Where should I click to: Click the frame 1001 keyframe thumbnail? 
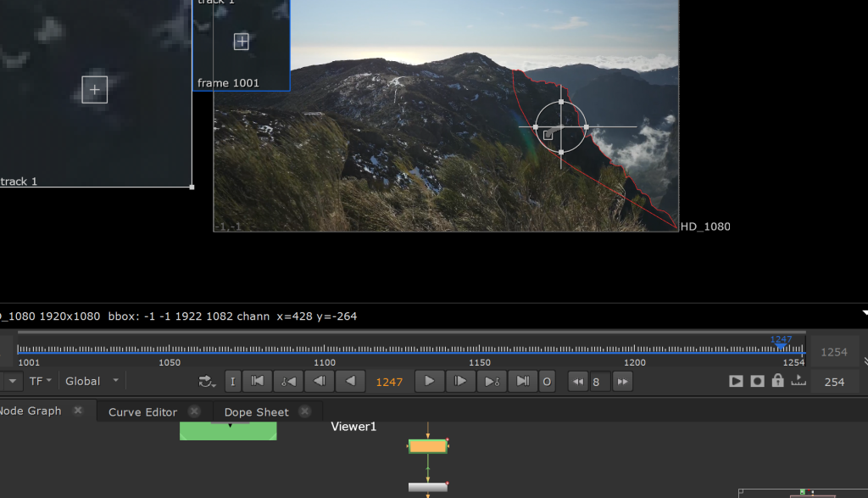click(242, 46)
